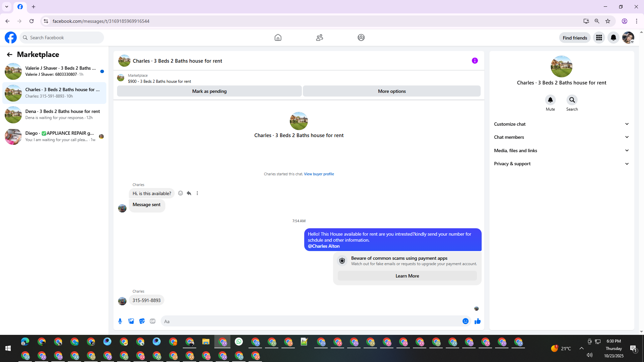
Task: React to 'Hi, is this available?' message
Action: pos(180,193)
